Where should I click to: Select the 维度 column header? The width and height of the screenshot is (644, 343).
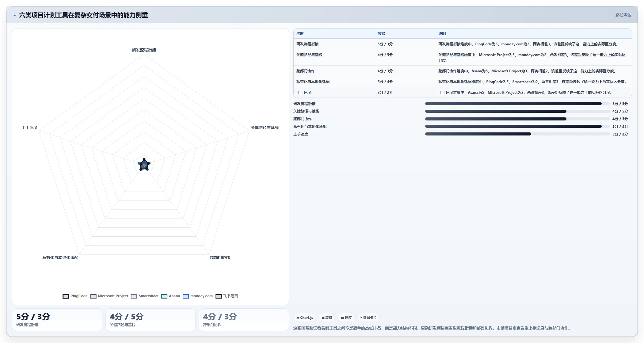(x=300, y=34)
